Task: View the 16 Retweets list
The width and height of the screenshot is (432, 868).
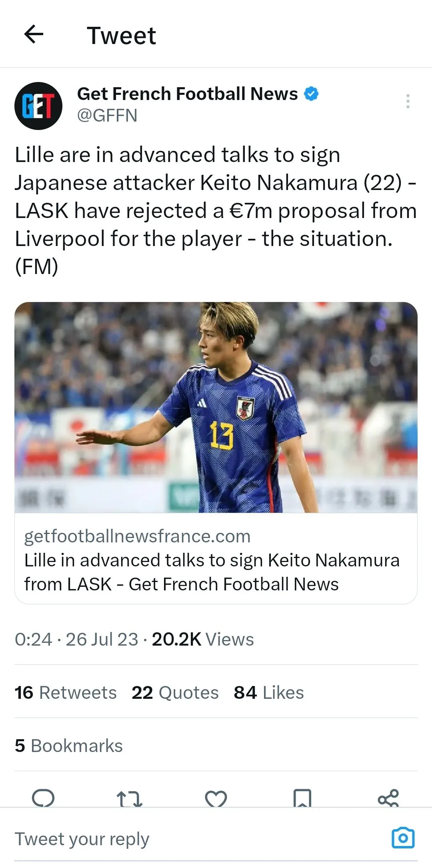Action: (x=66, y=692)
